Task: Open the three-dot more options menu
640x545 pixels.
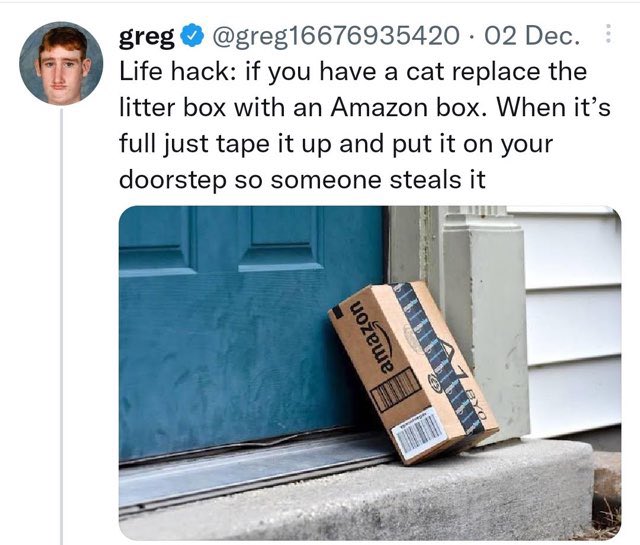Action: pyautogui.click(x=607, y=33)
